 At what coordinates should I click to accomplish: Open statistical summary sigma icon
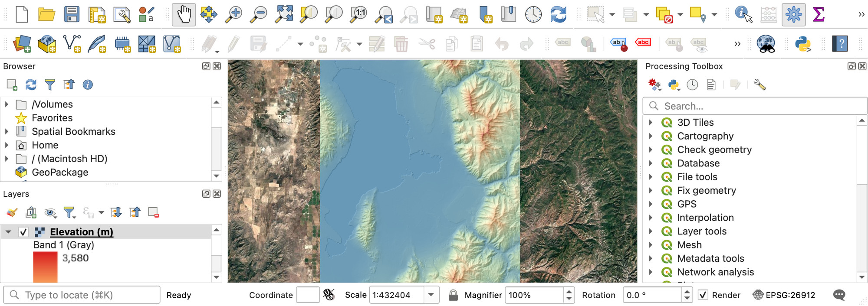(x=819, y=14)
